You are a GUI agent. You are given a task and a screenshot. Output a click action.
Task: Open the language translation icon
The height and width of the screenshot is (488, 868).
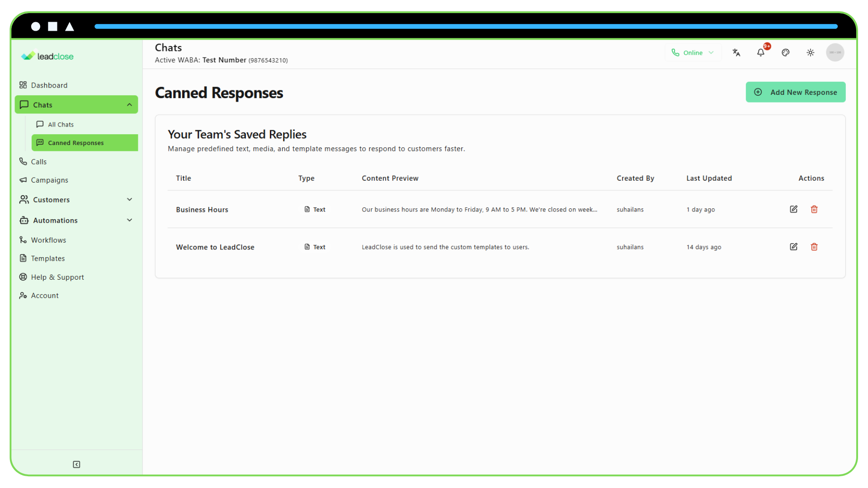[736, 52]
